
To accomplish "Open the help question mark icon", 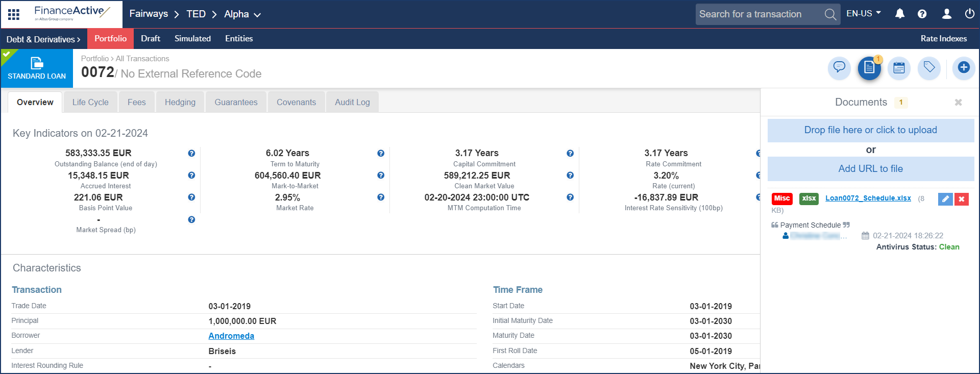I will pyautogui.click(x=922, y=14).
